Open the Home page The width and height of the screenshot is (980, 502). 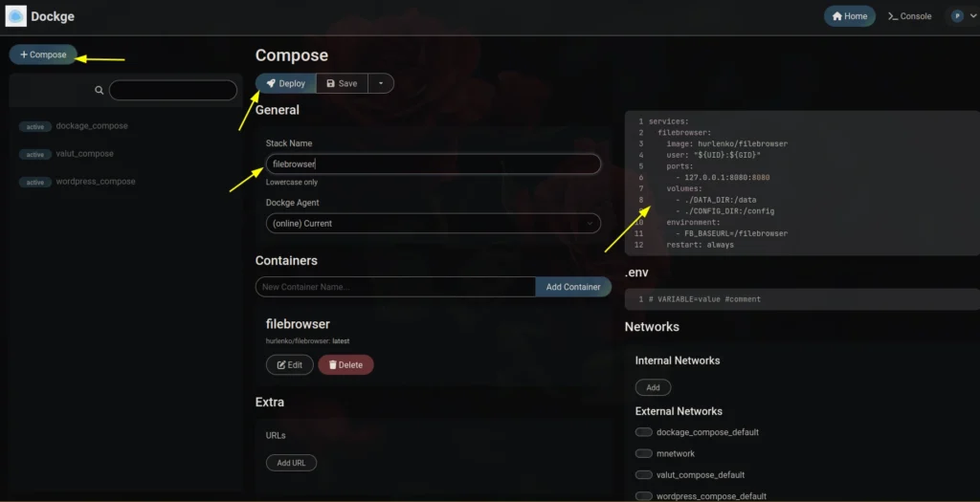(x=850, y=16)
